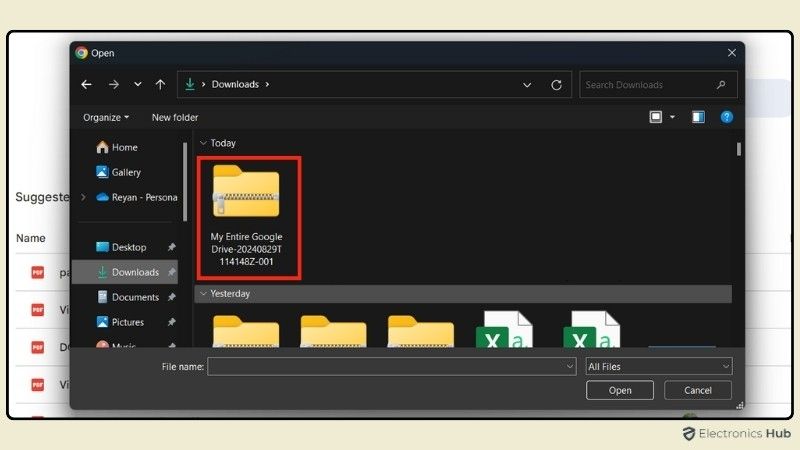
Task: Open Reyan - Personal OneDrive
Action: click(137, 197)
